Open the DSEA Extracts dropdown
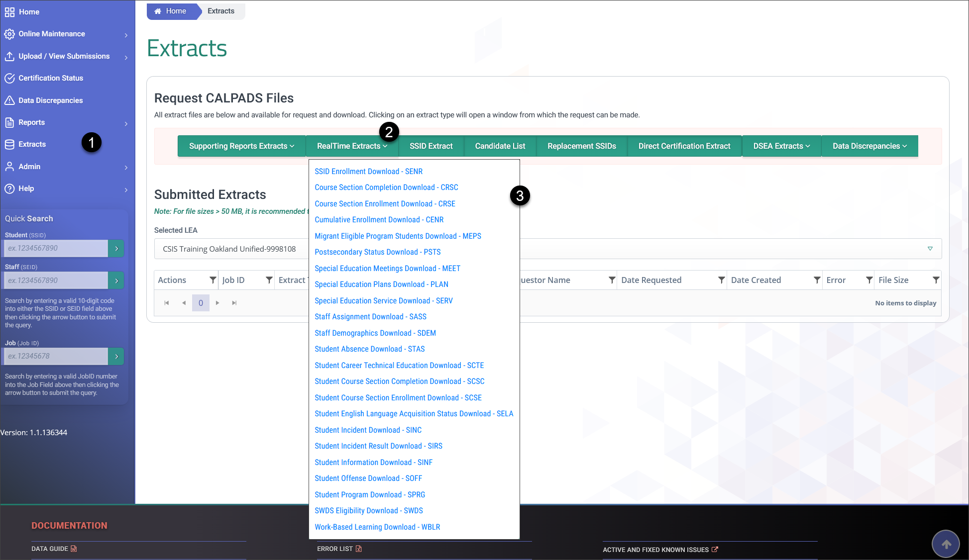This screenshot has width=969, height=560. point(781,146)
